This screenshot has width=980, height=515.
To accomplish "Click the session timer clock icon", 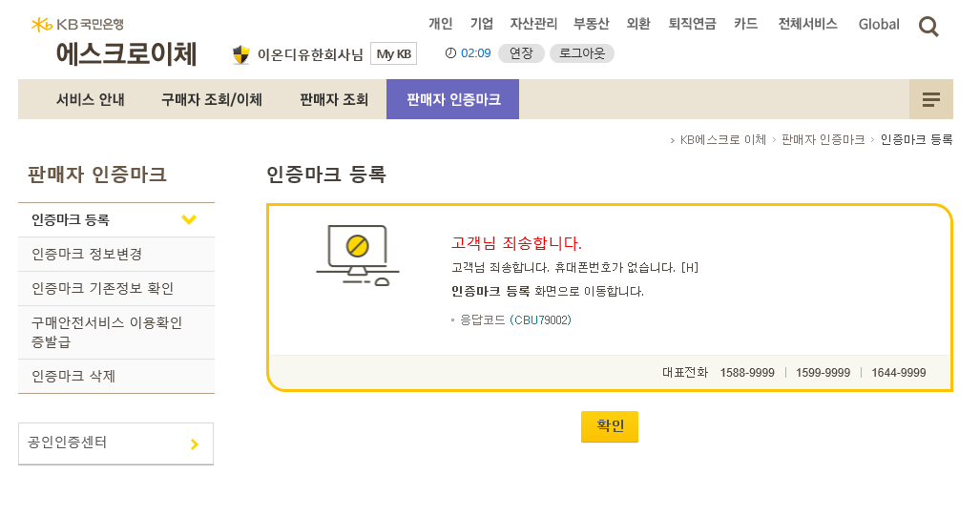I will coord(450,53).
